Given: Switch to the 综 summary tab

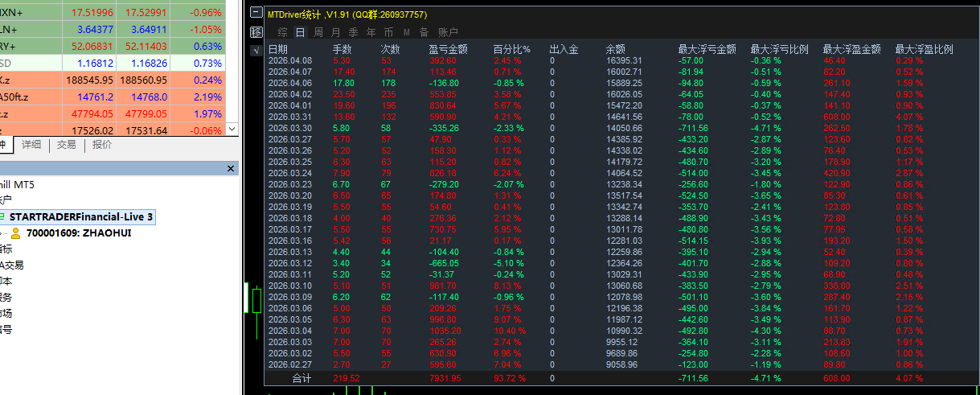Looking at the screenshot, I should (283, 32).
